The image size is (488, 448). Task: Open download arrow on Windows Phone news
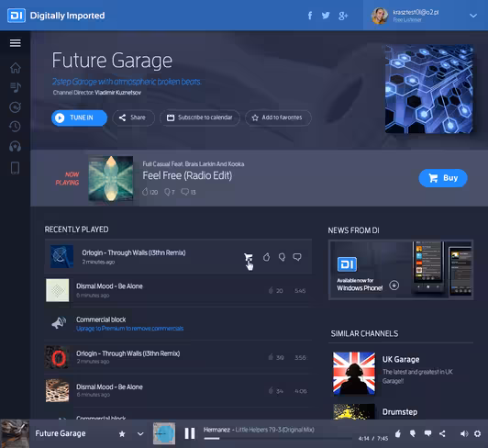coord(394,286)
